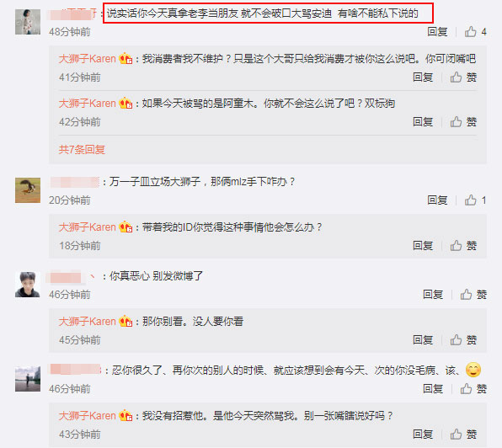
Task: Open 大狮子Karen profile in 41分钟前 reply
Action: [87, 59]
